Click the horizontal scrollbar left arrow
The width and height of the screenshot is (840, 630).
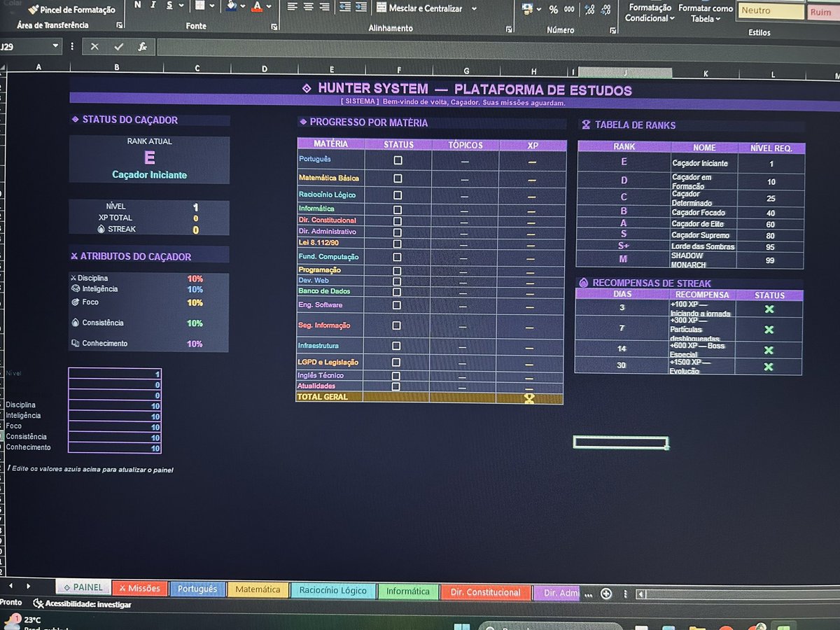(x=641, y=594)
